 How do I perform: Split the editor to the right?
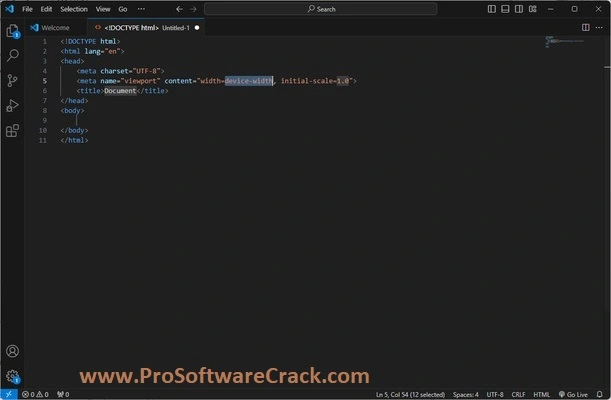point(586,27)
